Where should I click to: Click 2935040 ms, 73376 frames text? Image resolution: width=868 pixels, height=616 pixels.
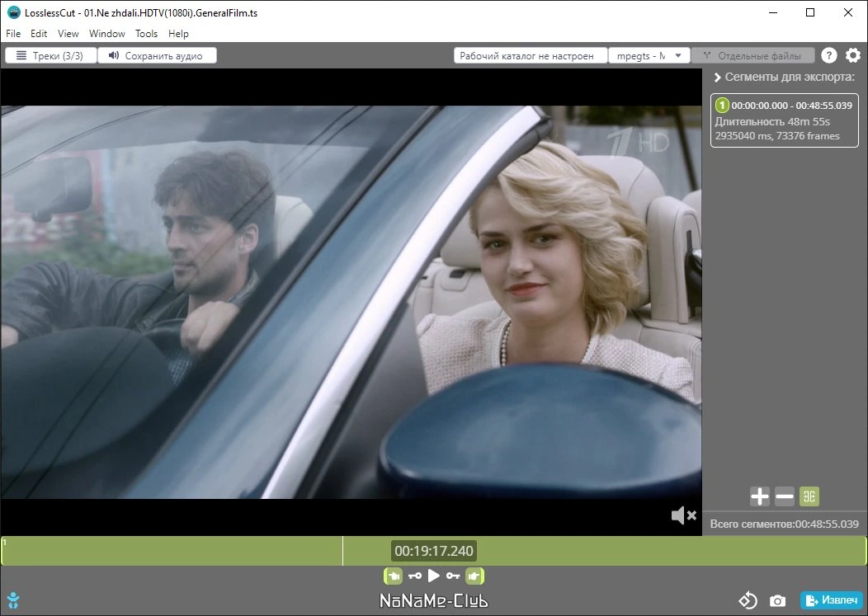[777, 135]
